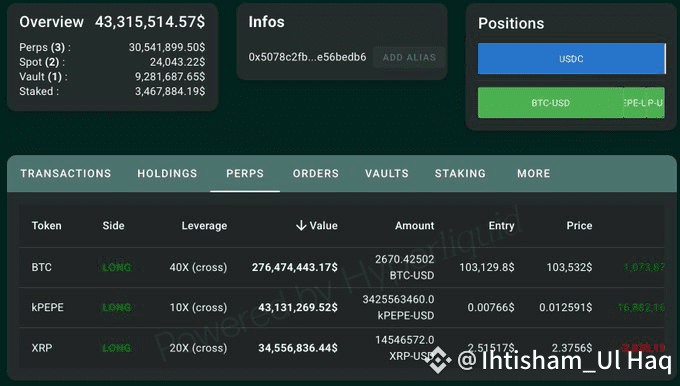This screenshot has height=386, width=680.
Task: Click the Perps (3) amount 30,541,899.50$
Action: click(167, 47)
